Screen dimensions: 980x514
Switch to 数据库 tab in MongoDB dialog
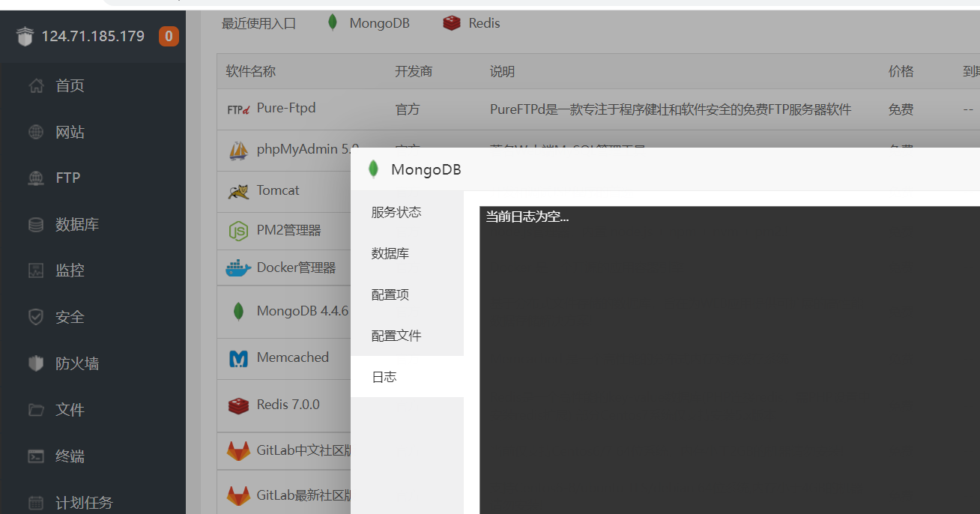point(407,253)
